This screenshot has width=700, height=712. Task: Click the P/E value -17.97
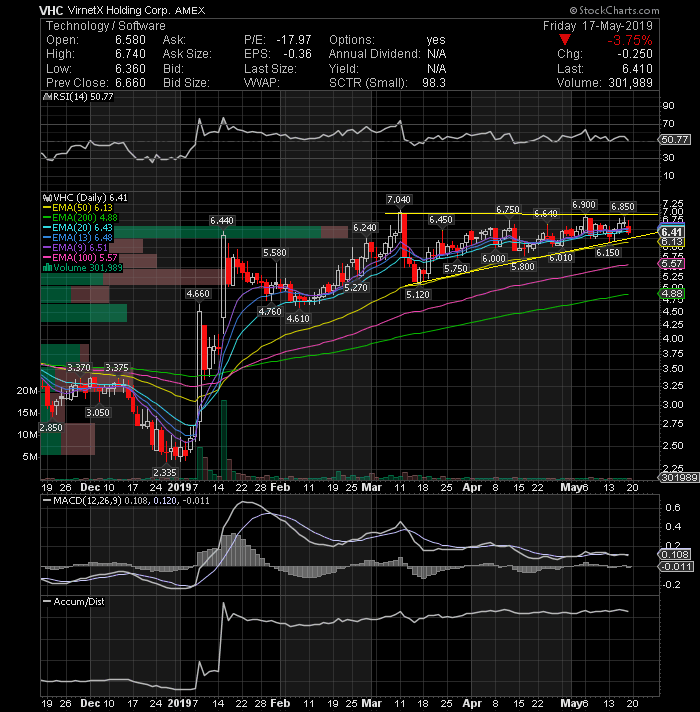coord(294,40)
